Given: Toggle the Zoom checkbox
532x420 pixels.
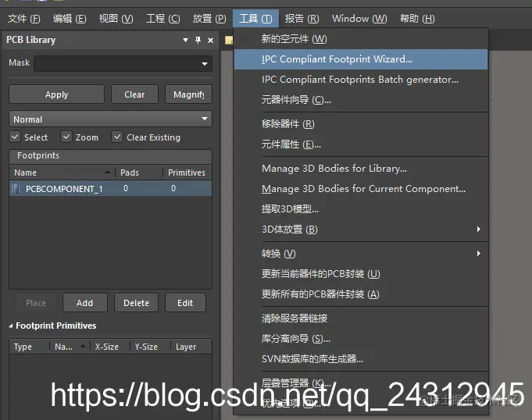Looking at the screenshot, I should point(66,137).
